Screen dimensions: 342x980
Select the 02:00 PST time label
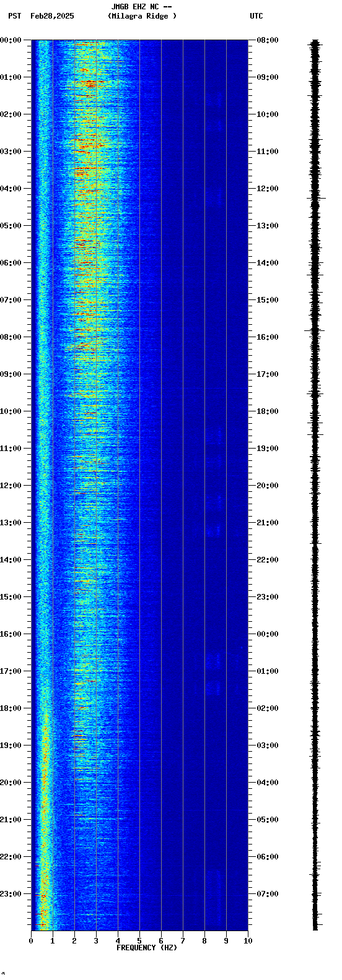11,114
